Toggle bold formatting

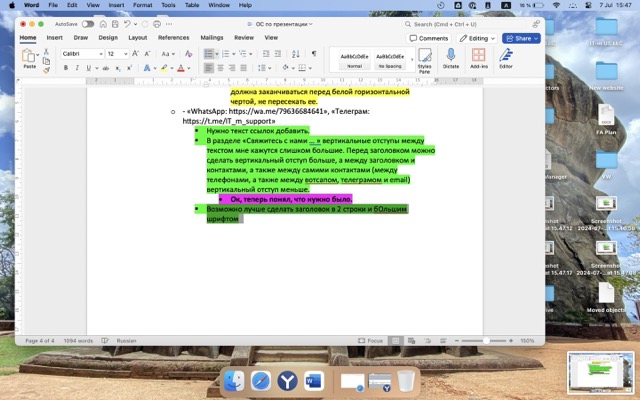(66, 68)
